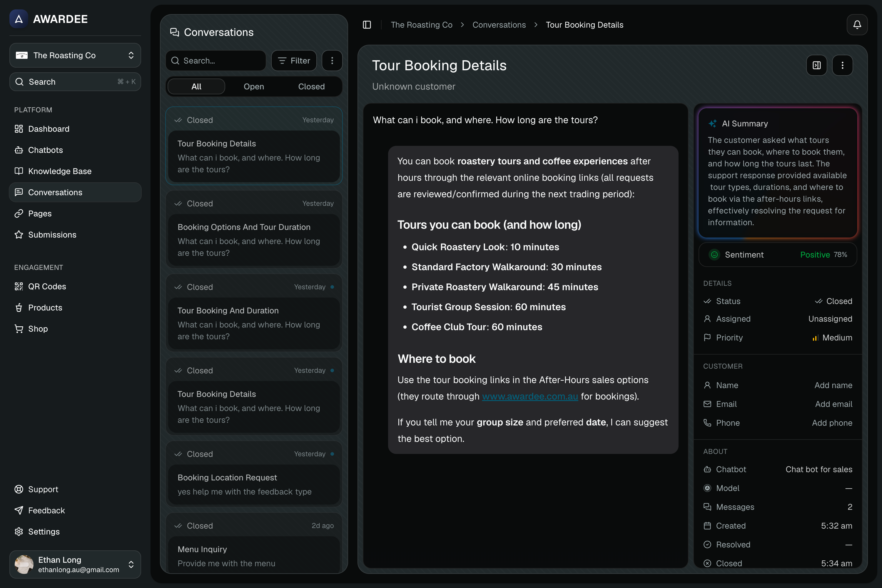The image size is (882, 588).
Task: Click the Created calendar icon
Action: pos(707,526)
